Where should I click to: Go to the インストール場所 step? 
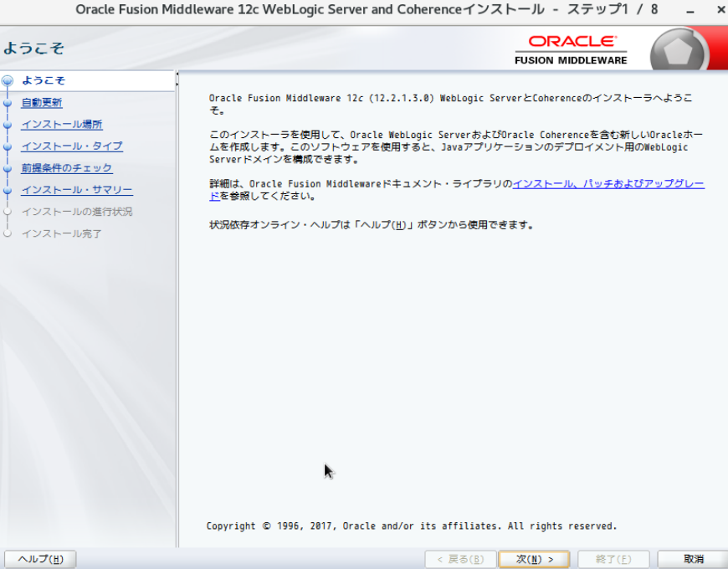point(62,125)
